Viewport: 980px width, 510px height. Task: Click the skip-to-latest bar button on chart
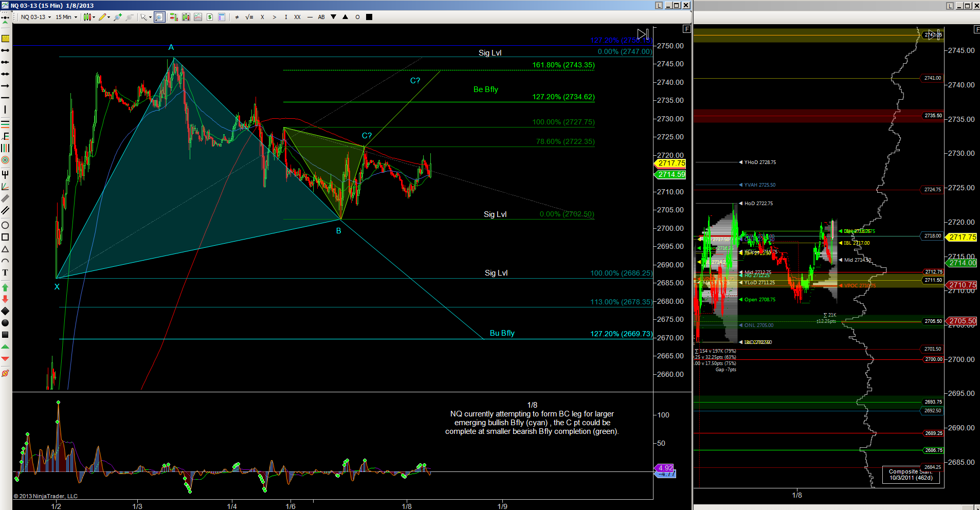643,34
